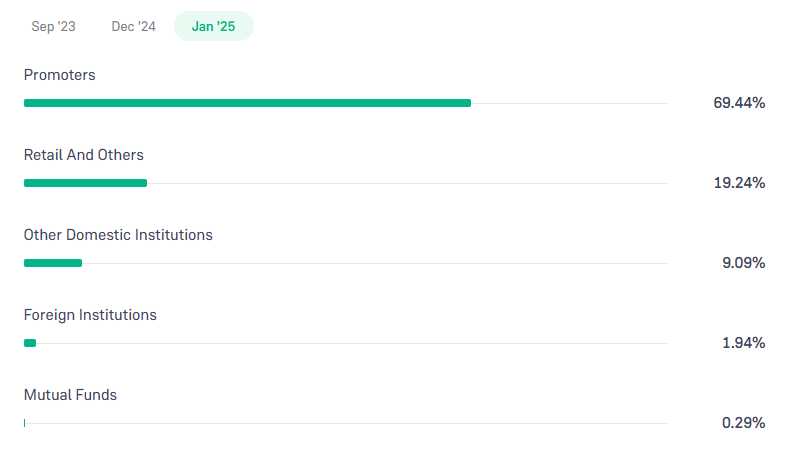Click the Promoters label
Screen dimensions: 797x459
tap(59, 75)
